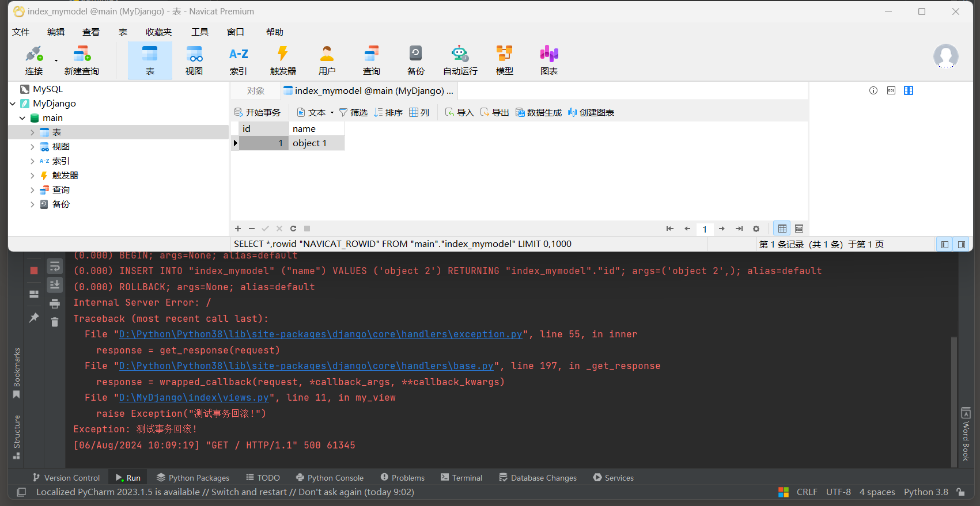This screenshot has height=506, width=980.
Task: Click the add record plus button
Action: point(238,229)
